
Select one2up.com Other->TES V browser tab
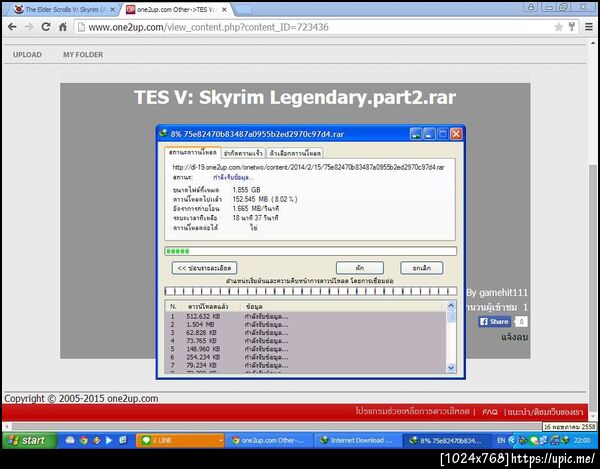176,10
